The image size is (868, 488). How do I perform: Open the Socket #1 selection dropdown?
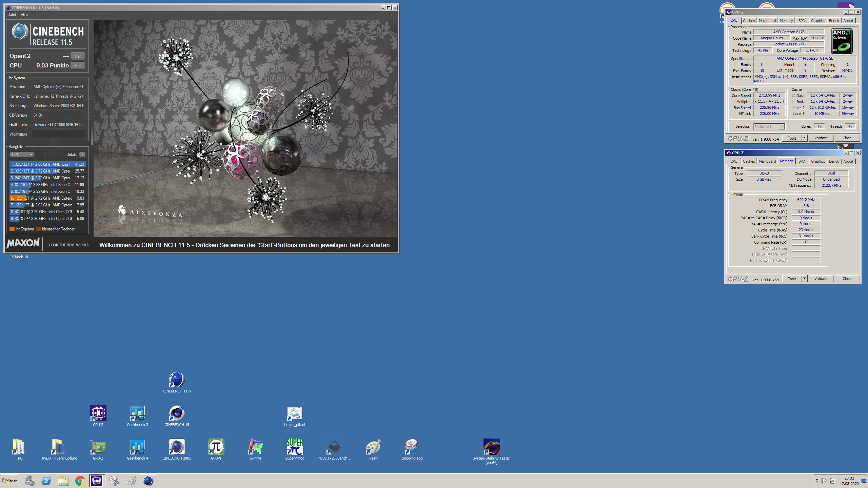click(769, 127)
